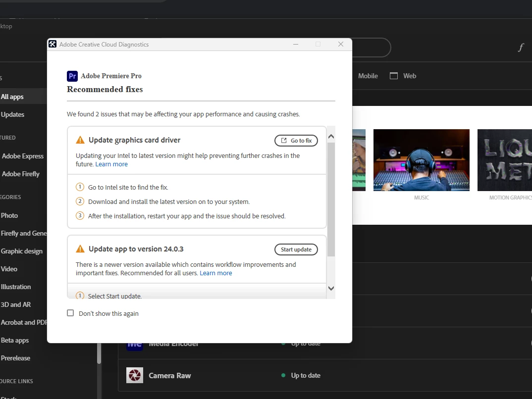The width and height of the screenshot is (532, 399).
Task: Click the fixes list scrollbar thumb
Action: (x=331, y=199)
